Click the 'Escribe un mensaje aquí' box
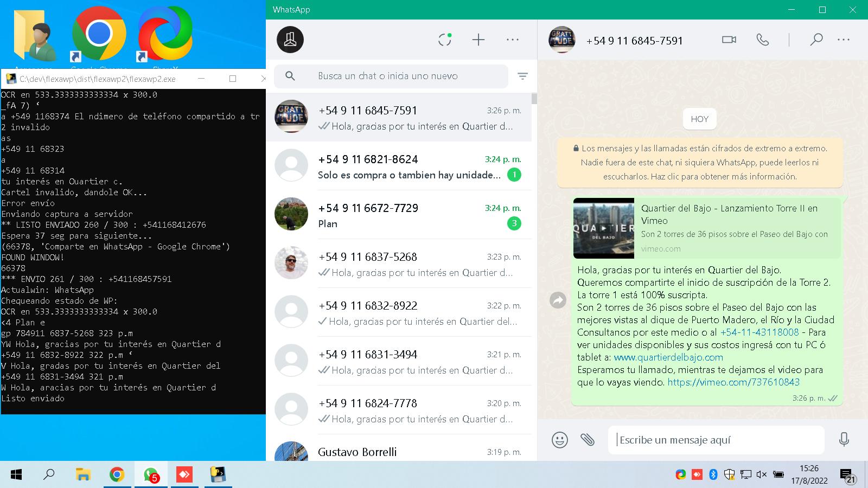Screen dimensions: 868x488 [716, 440]
